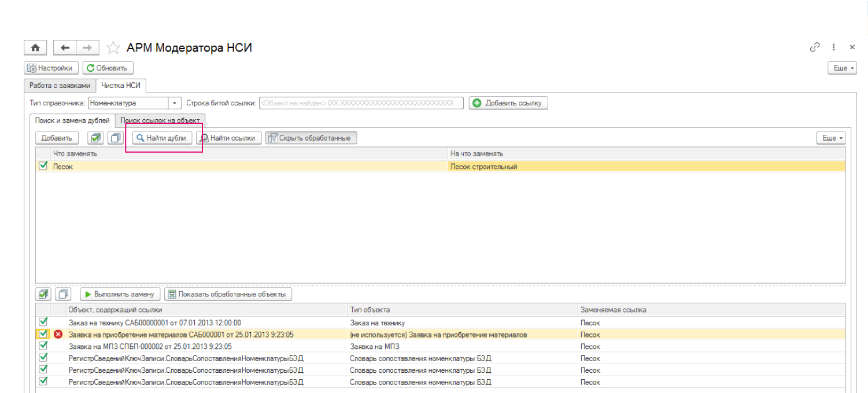Viewport: 868px width, 393px height.
Task: Open the Еще menu in duplicates toolbar
Action: coord(830,138)
